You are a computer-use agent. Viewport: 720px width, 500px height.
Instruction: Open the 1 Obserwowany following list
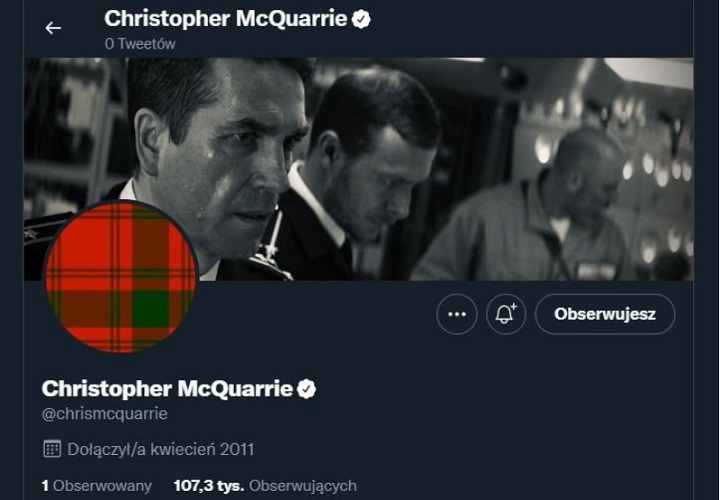point(97,486)
